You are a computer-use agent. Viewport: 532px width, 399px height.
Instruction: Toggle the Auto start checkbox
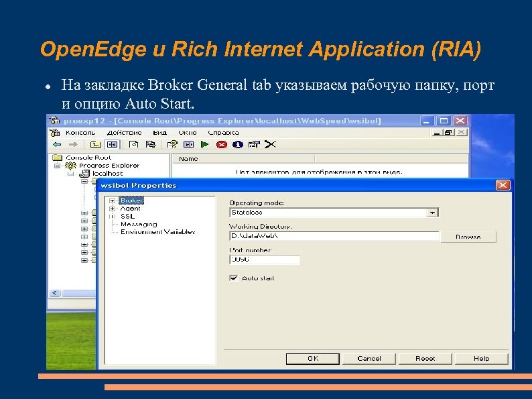[x=233, y=278]
